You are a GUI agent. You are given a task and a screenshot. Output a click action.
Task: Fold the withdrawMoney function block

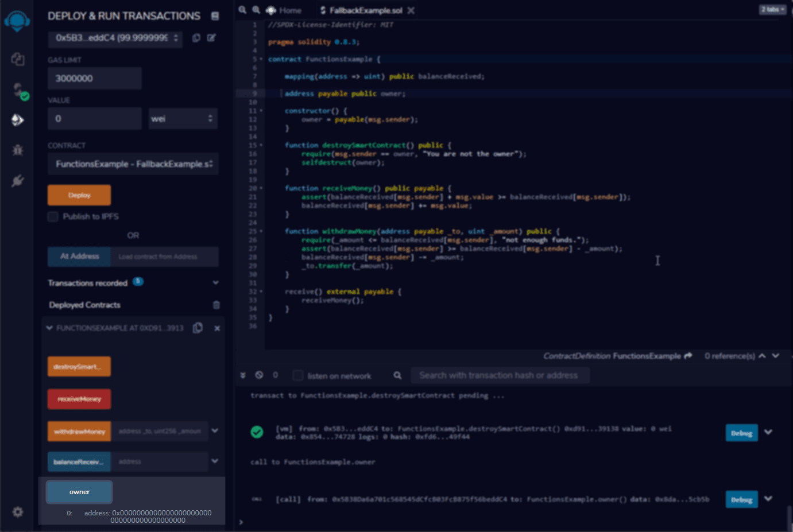point(261,231)
